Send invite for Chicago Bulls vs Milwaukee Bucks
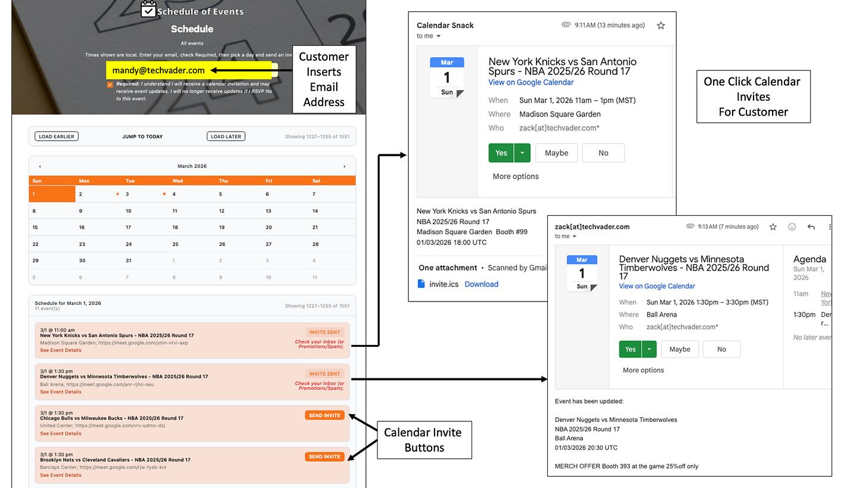Viewport: 868px width, 488px height. click(325, 415)
